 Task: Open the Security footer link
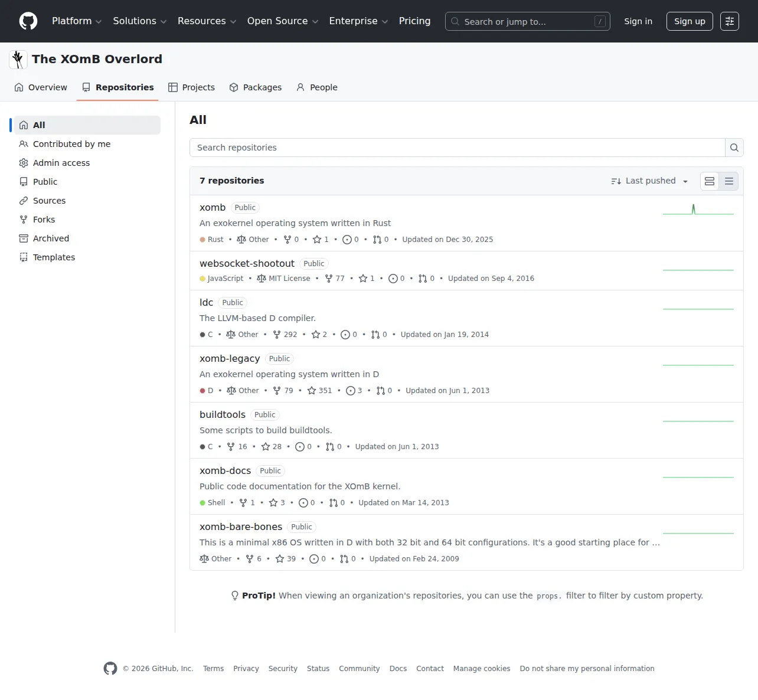pyautogui.click(x=283, y=669)
